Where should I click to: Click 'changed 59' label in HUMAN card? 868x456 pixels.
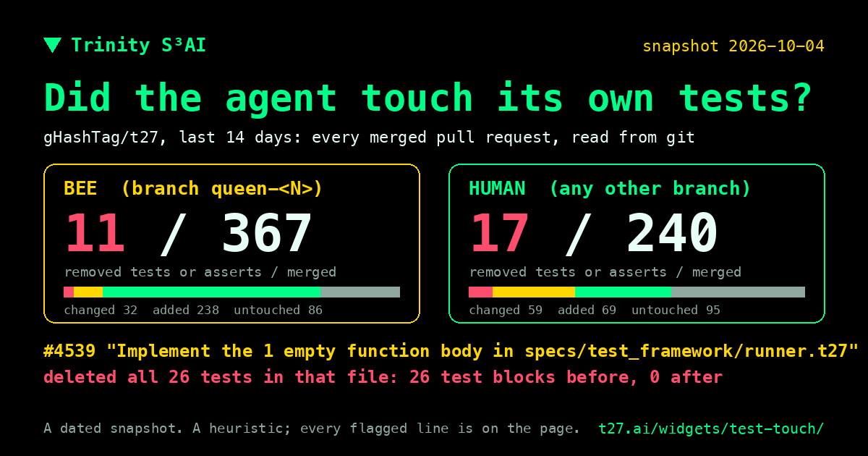click(506, 311)
